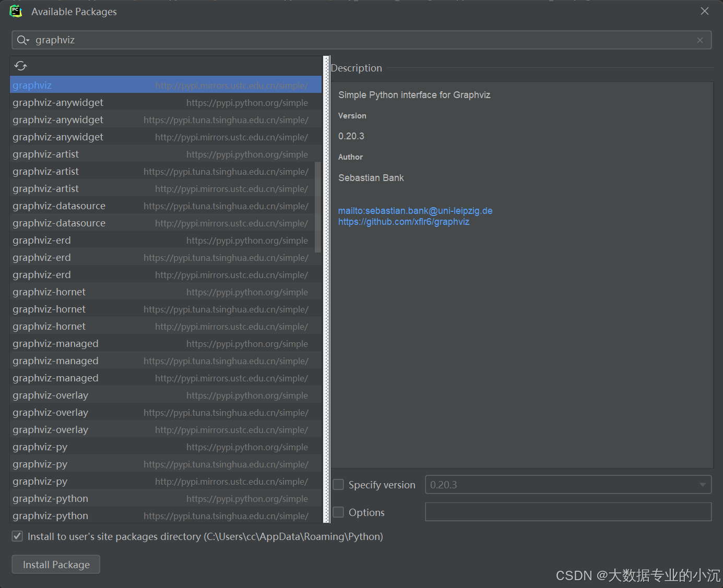Select graphviz-py from tsinghua mirror

(x=165, y=464)
